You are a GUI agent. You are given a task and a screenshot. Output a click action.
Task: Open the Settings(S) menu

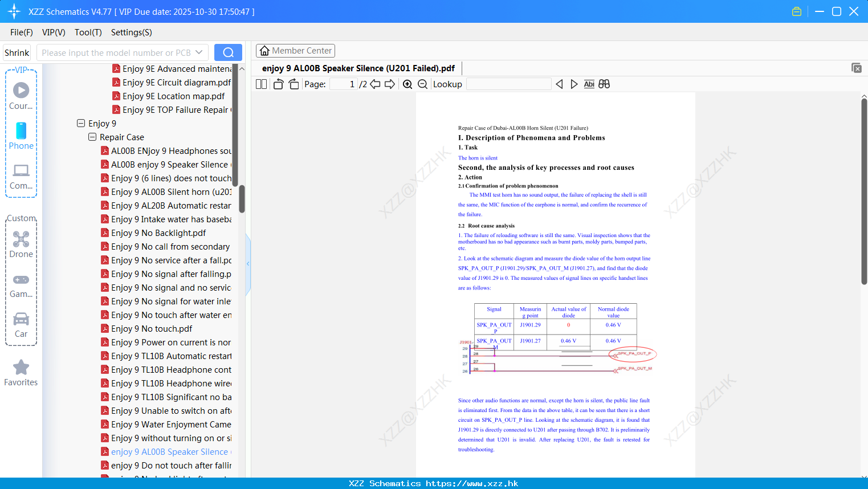[132, 32]
